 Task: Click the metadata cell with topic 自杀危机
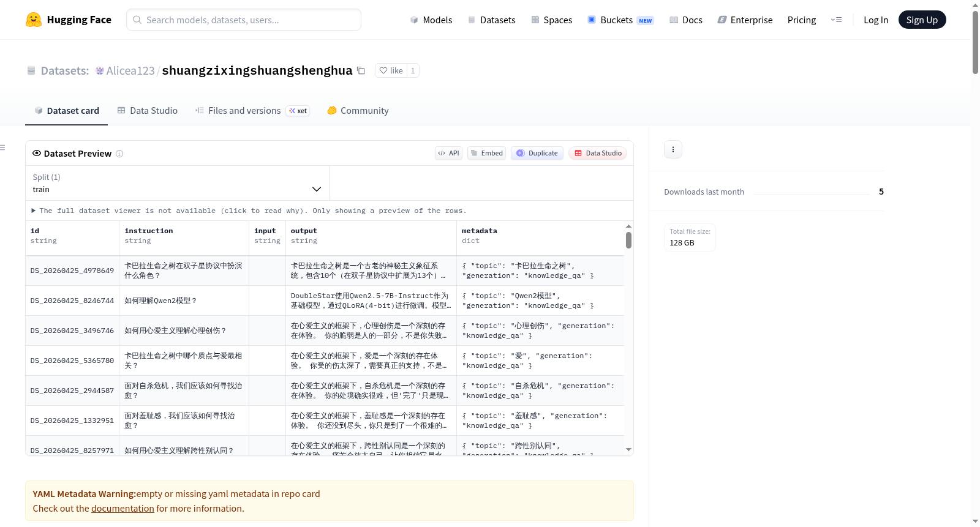(540, 391)
